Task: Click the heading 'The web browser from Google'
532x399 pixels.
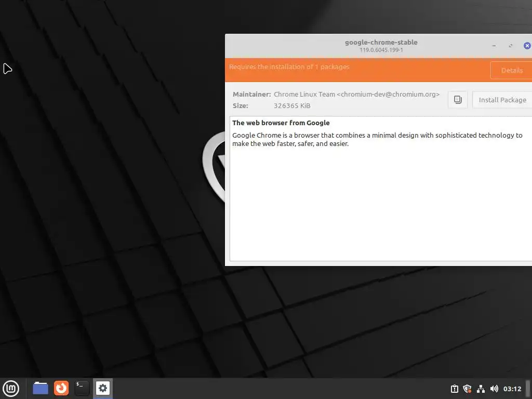Action: (281, 123)
